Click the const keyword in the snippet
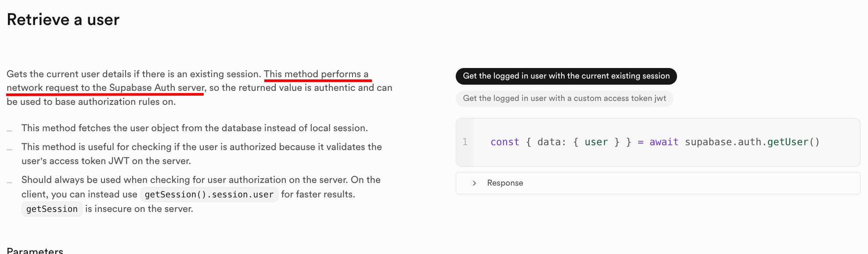868x254 pixels. (504, 142)
